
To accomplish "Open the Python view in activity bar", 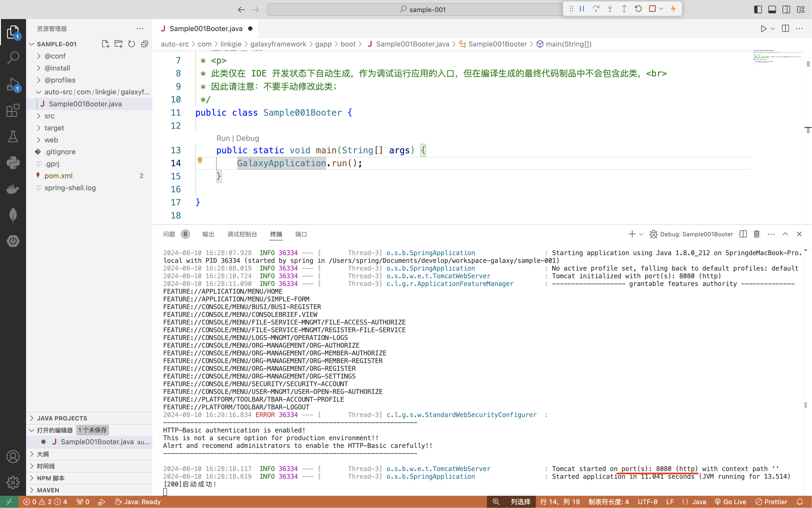I will 13,163.
